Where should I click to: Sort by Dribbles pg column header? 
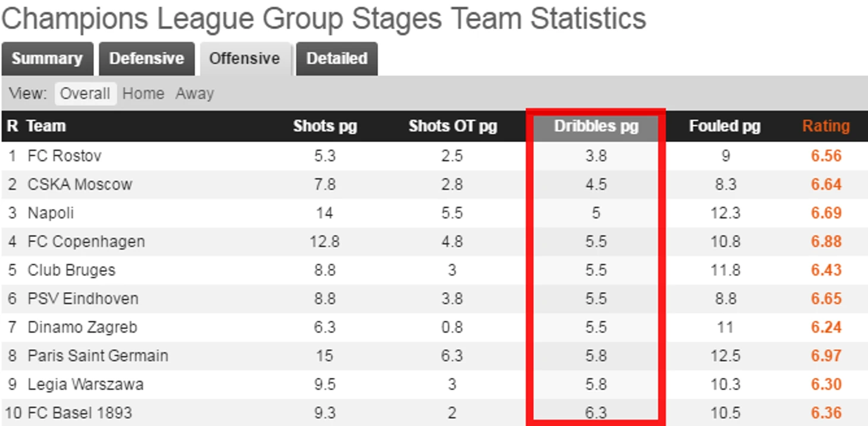[x=596, y=126]
